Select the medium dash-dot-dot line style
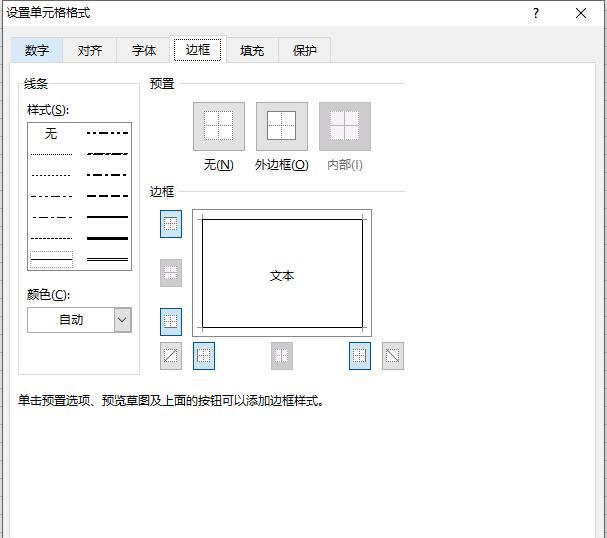Image resolution: width=607 pixels, height=538 pixels. 107,133
